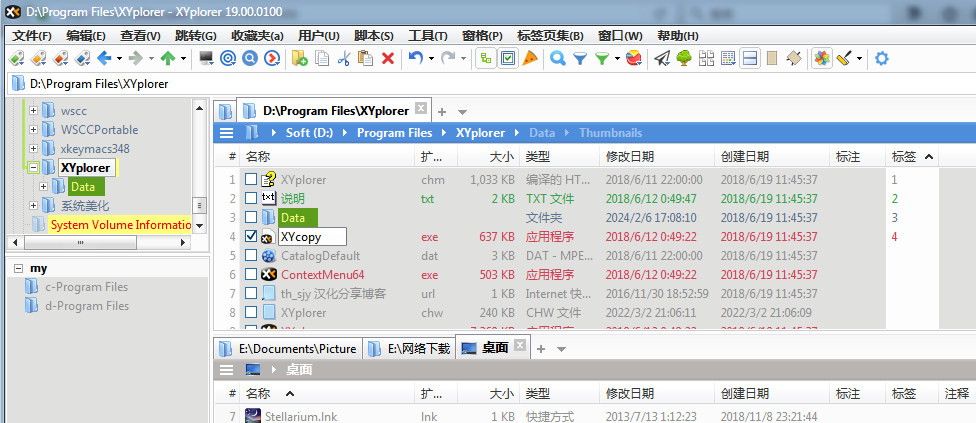This screenshot has height=423, width=976.
Task: Click the red X Delete icon
Action: [x=388, y=58]
